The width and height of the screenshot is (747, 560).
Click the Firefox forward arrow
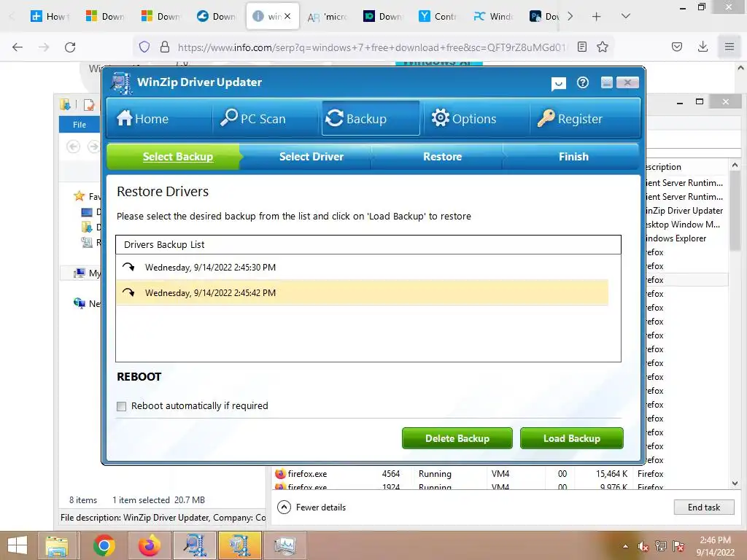(44, 47)
